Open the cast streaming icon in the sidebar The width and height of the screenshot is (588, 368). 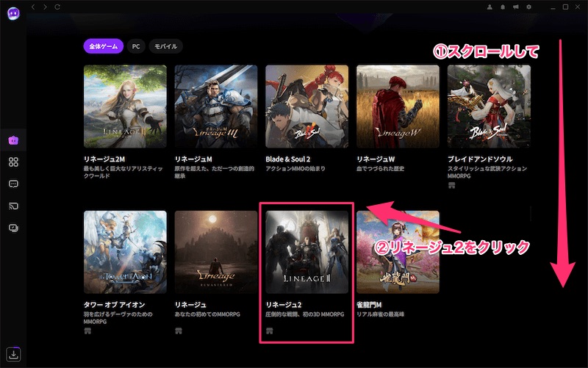(13, 206)
